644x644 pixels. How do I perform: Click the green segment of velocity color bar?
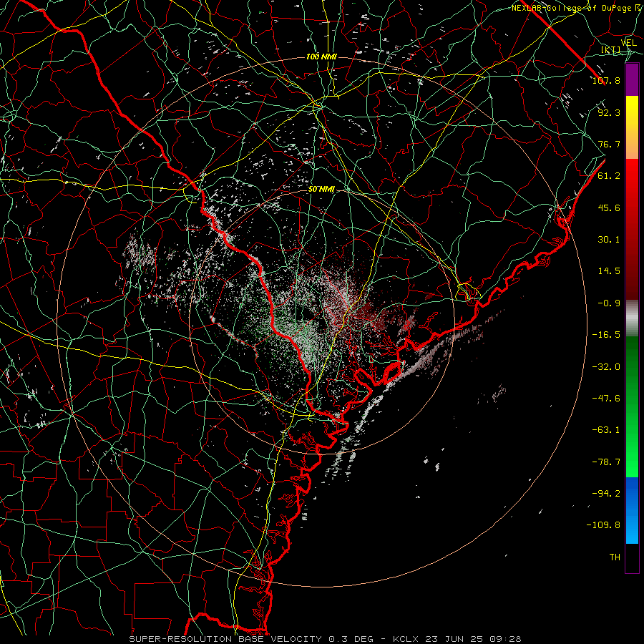click(x=632, y=406)
